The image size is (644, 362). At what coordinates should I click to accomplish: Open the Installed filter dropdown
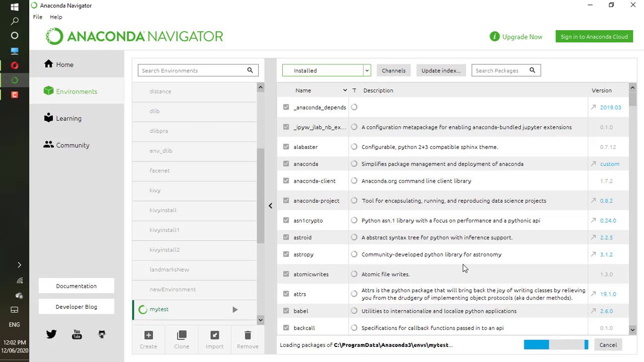(327, 70)
